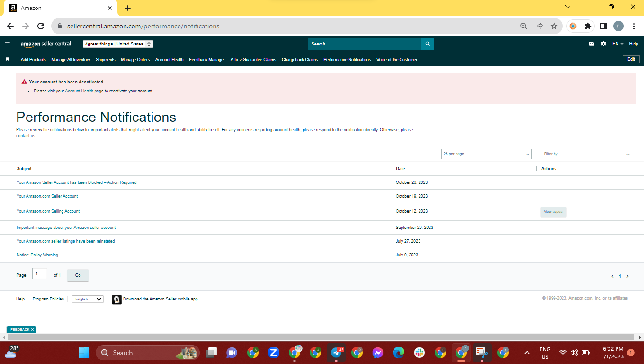Show hidden system tray icons
Screen dimensions: 644x364
[527, 353]
